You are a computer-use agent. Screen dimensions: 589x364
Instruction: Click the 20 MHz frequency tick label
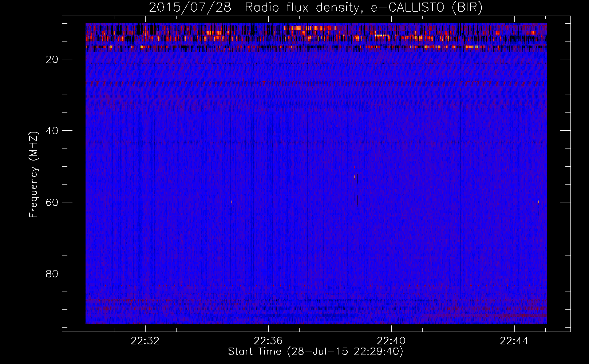(52, 59)
